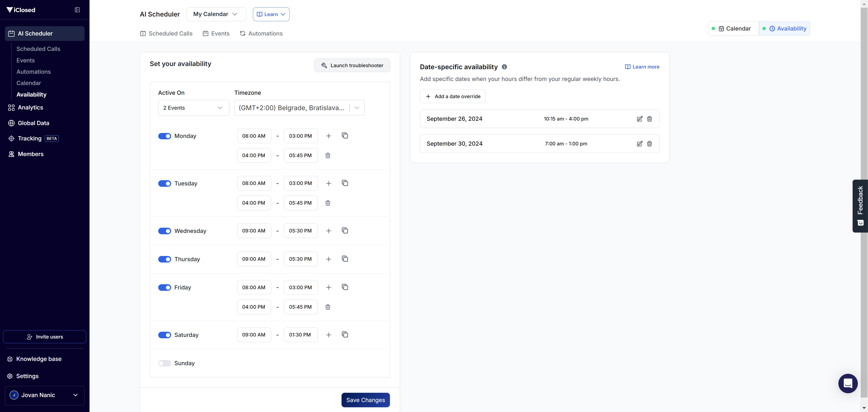Disable the Thursday availability toggle
The width and height of the screenshot is (868, 412).
point(164,259)
